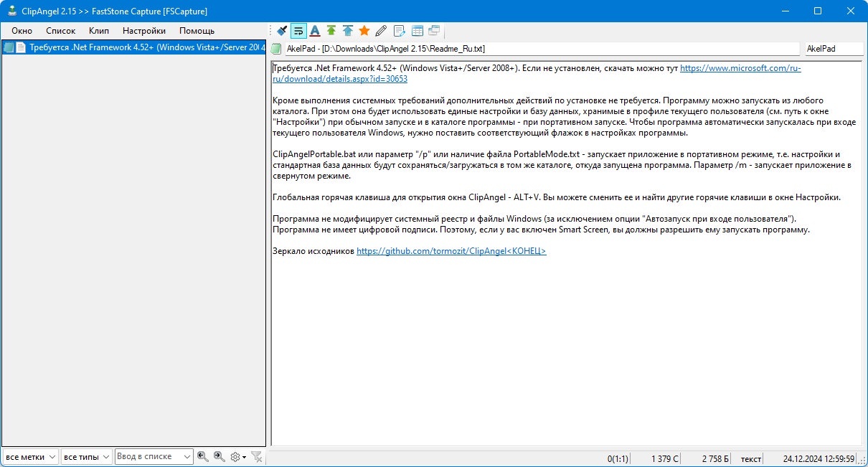Click the overlapping windows icon in the toolbar
This screenshot has height=467, width=868.
pyautogui.click(x=434, y=31)
